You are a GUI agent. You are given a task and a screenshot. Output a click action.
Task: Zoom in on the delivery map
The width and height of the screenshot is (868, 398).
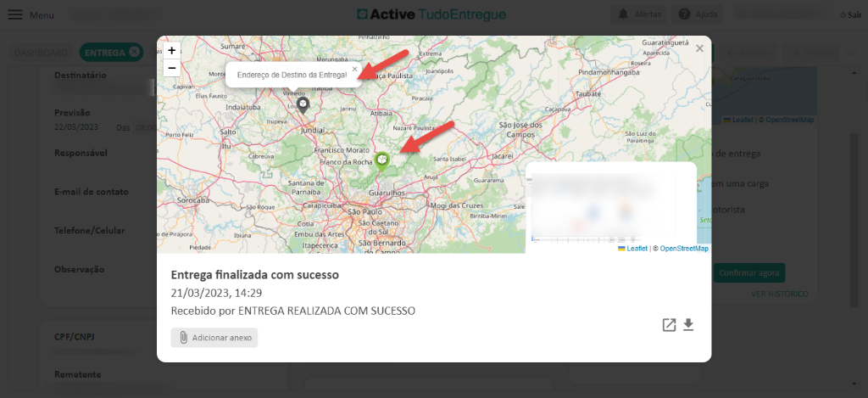coord(171,51)
